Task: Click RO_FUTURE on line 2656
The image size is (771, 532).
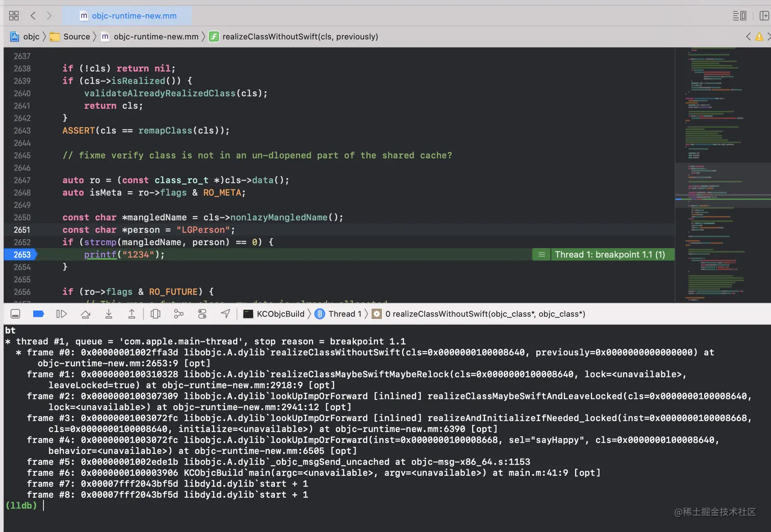Action: coord(173,292)
